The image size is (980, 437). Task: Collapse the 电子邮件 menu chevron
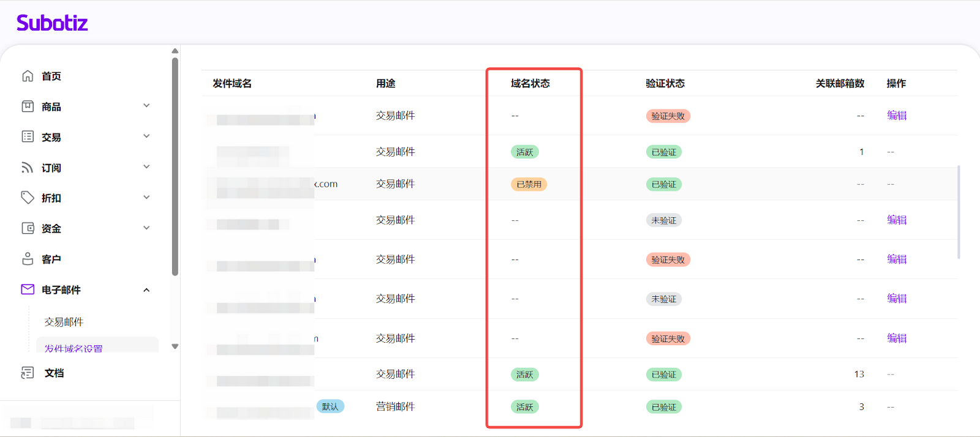click(146, 290)
